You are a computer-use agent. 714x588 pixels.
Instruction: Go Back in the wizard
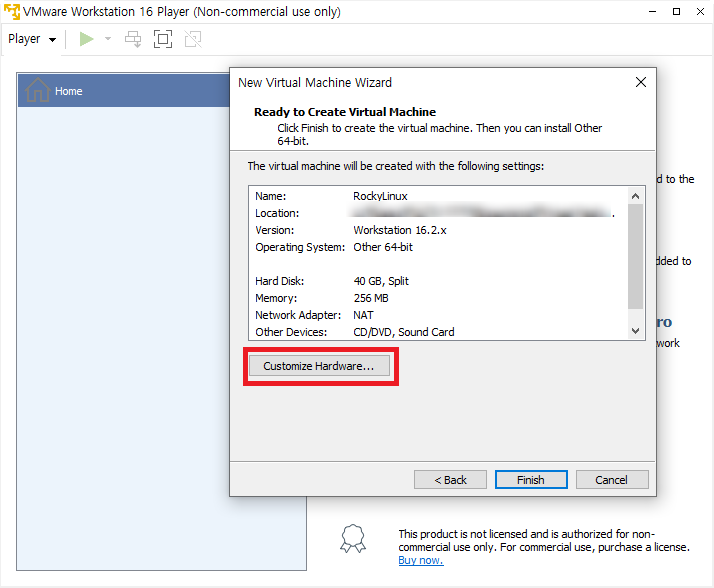(450, 480)
